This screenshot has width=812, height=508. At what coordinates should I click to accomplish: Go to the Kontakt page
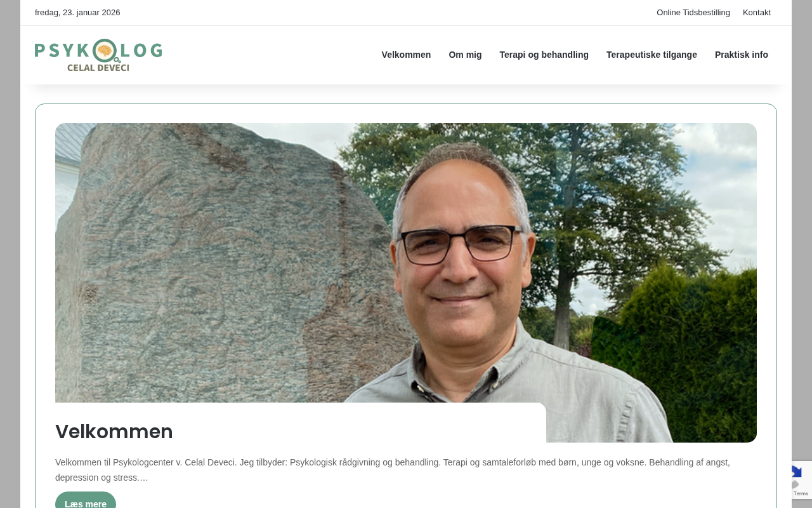click(757, 13)
